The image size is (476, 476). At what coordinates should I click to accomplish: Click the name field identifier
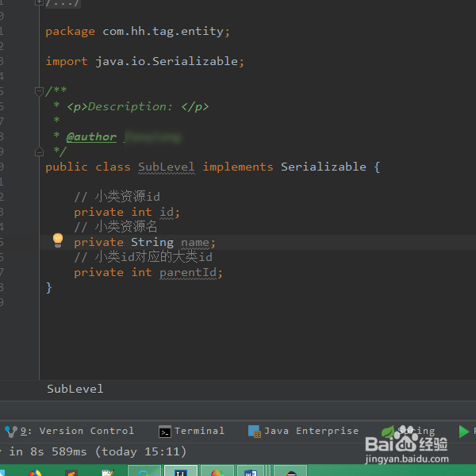(x=195, y=242)
